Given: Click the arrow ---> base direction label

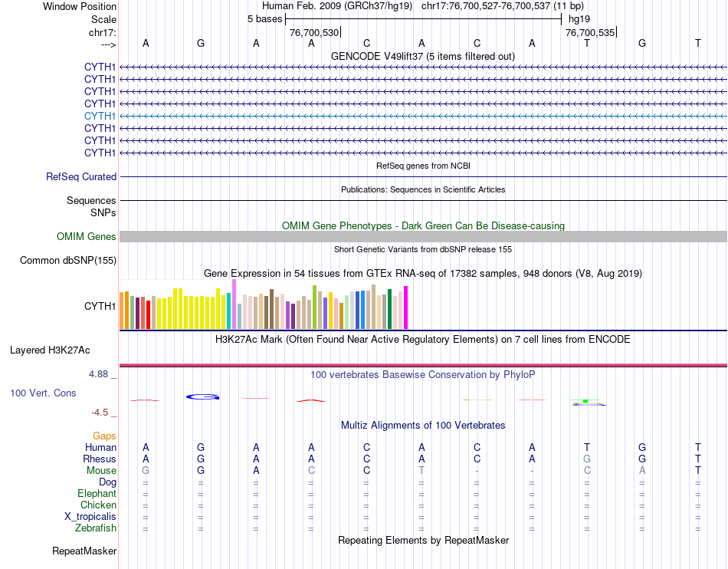Looking at the screenshot, I should tap(108, 44).
